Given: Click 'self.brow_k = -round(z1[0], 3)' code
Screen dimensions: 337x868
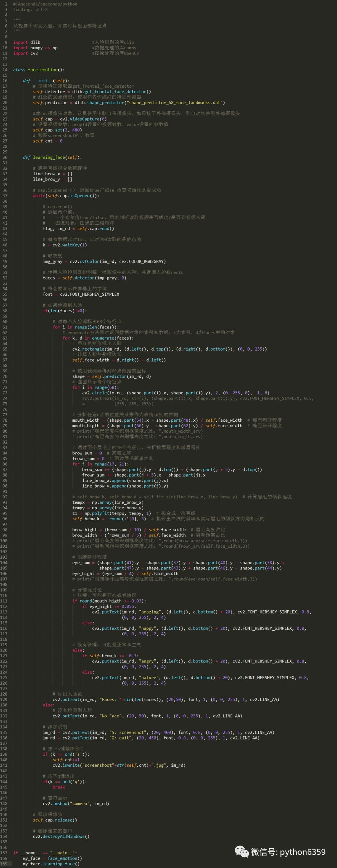Looking at the screenshot, I should pyautogui.click(x=109, y=519).
